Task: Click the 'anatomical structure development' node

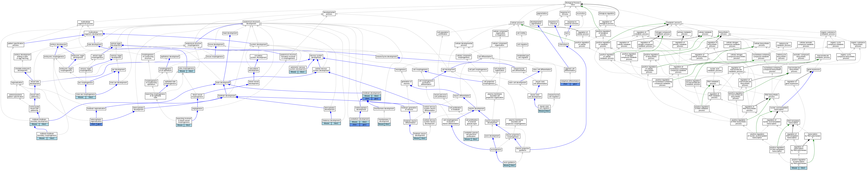Action: (x=251, y=23)
